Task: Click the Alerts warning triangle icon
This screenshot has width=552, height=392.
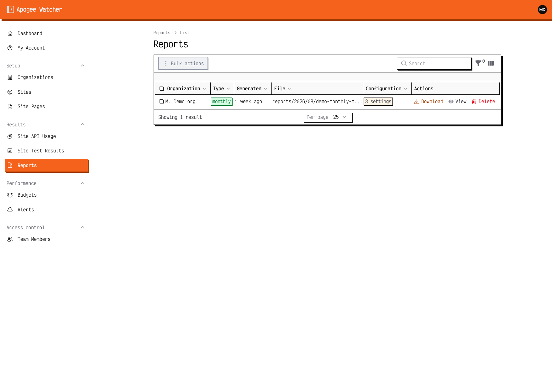Action: tap(10, 209)
